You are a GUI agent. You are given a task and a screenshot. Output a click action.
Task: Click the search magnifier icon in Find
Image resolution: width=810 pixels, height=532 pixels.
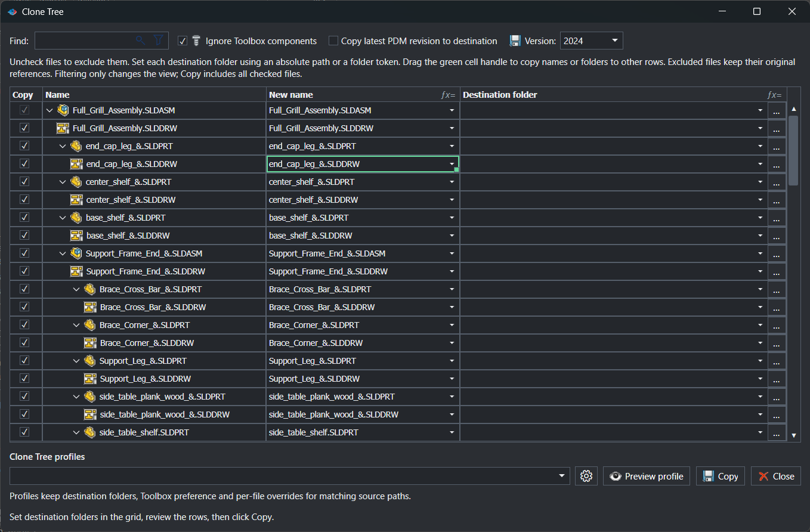click(140, 41)
